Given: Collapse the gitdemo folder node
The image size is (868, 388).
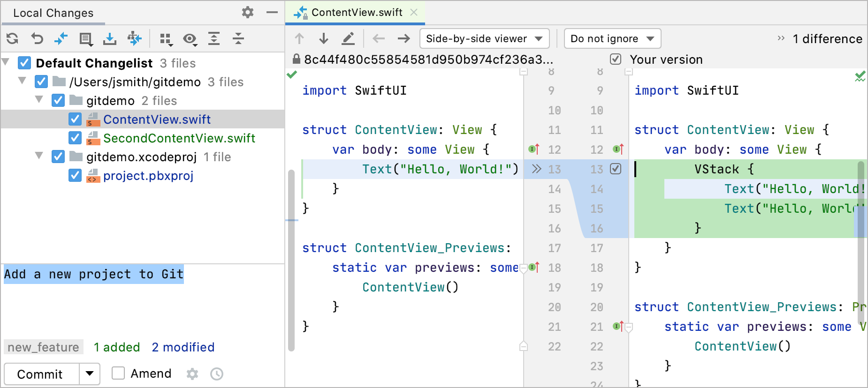Looking at the screenshot, I should (x=39, y=99).
